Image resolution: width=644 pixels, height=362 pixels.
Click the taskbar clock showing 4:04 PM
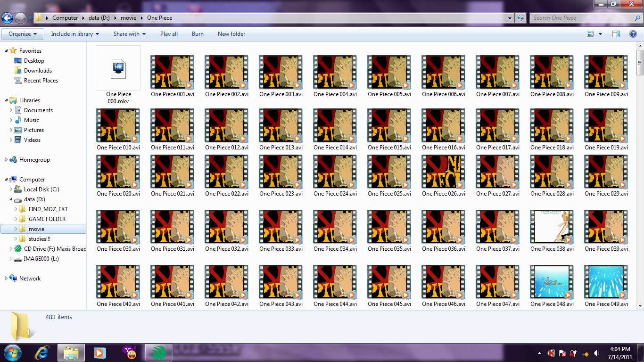[620, 353]
